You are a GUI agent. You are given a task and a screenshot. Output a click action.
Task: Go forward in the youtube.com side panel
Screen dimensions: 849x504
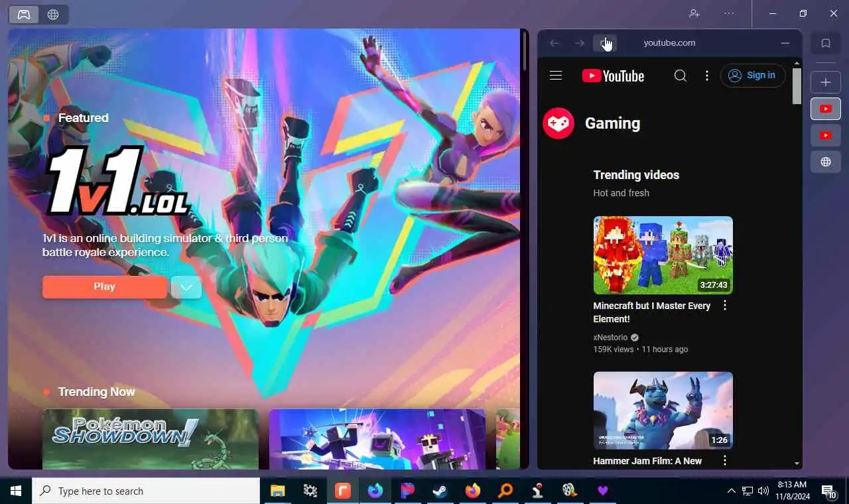[580, 43]
